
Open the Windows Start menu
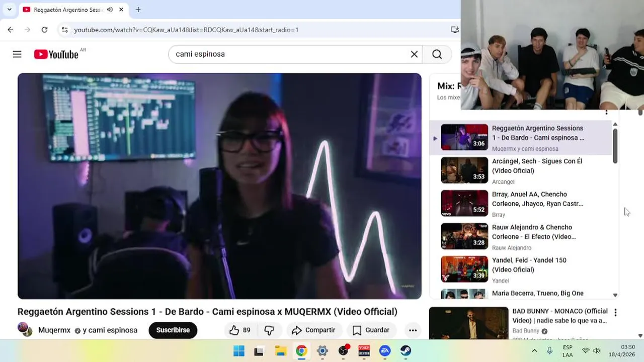(239, 351)
